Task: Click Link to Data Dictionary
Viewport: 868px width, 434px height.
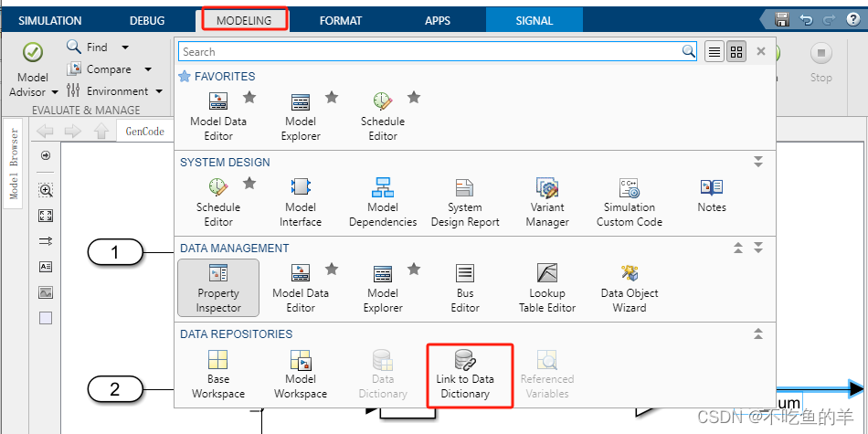Action: pyautogui.click(x=465, y=375)
